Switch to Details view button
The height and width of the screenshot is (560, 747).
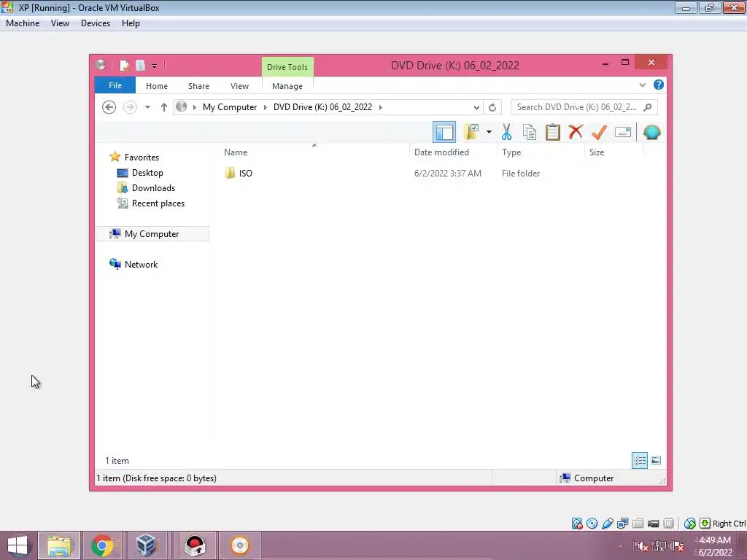639,461
